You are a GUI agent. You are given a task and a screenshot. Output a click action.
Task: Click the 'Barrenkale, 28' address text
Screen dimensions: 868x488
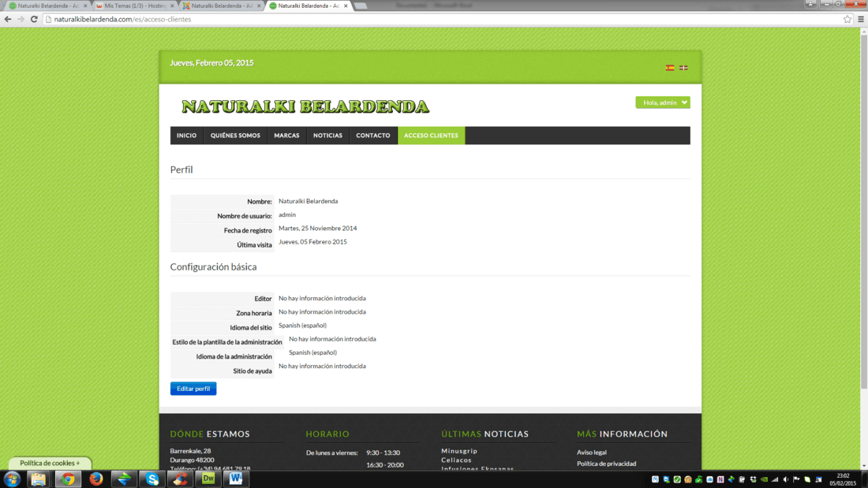[190, 451]
